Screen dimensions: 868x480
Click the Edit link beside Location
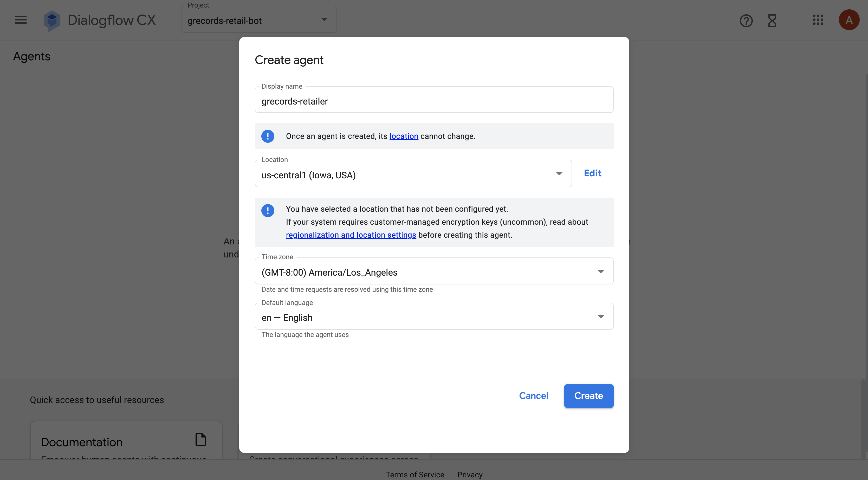click(592, 173)
